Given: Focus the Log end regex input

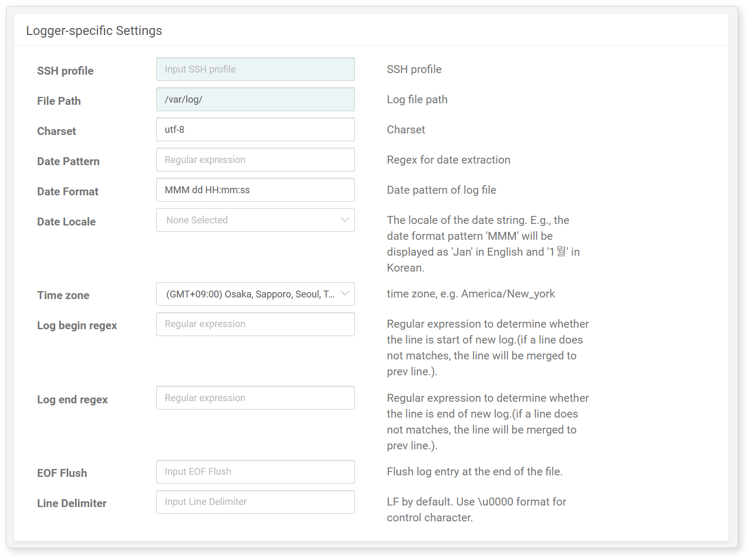Looking at the screenshot, I should point(255,398).
